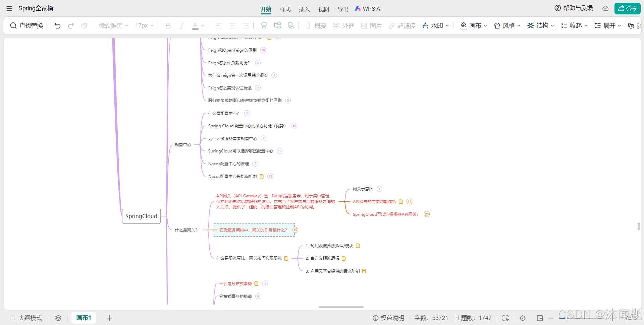Screen dimensions: 644x325
Task: Toggle the minimap navigator icon
Action: (540, 318)
